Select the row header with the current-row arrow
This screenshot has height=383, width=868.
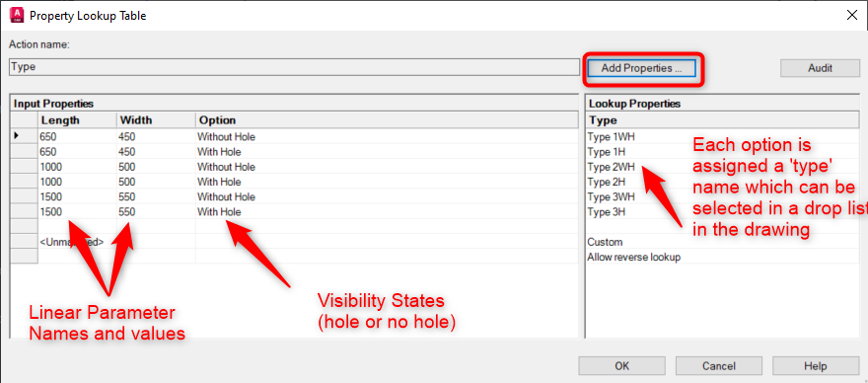pyautogui.click(x=25, y=136)
